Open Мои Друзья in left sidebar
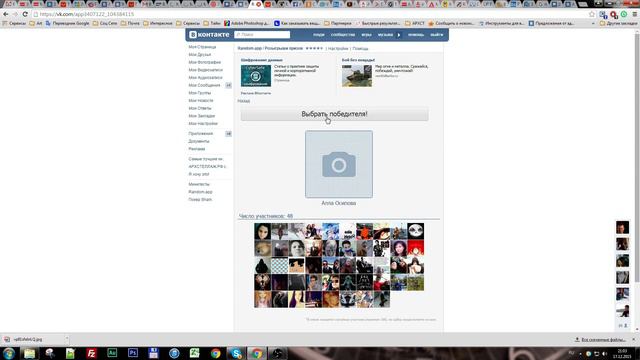This screenshot has height=360, width=640. tap(200, 55)
